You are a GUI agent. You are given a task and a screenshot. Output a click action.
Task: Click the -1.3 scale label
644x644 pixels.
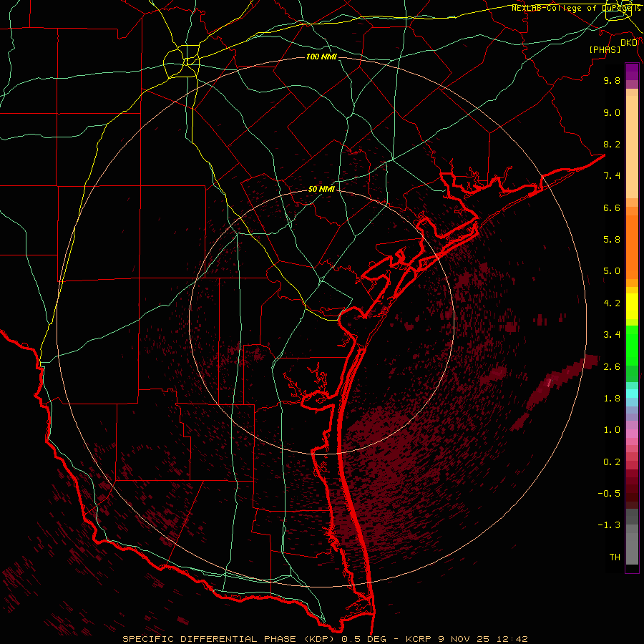coord(609,525)
